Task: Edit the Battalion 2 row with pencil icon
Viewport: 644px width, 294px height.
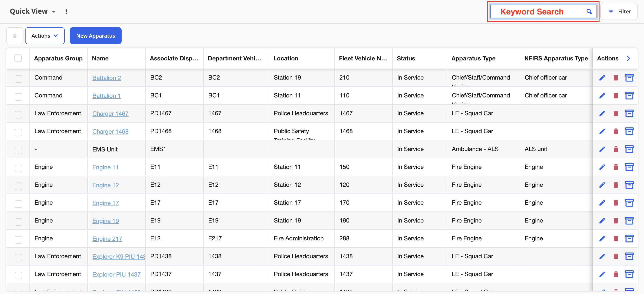Action: 602,78
